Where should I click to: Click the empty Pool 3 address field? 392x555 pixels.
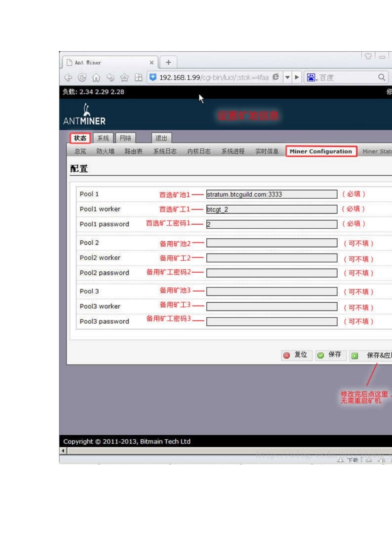click(x=272, y=292)
